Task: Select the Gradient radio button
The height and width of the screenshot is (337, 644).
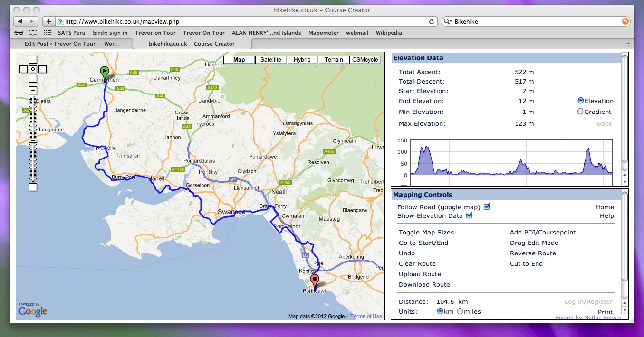Action: (x=580, y=112)
